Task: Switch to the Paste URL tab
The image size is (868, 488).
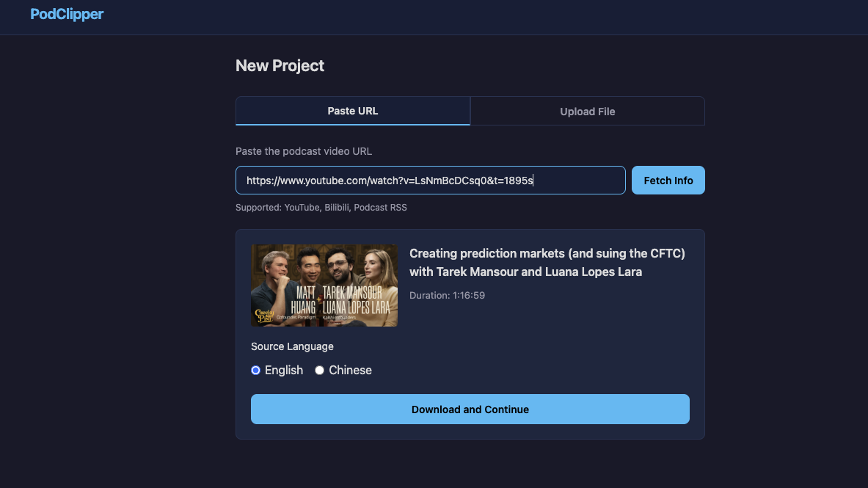Action: pyautogui.click(x=352, y=111)
